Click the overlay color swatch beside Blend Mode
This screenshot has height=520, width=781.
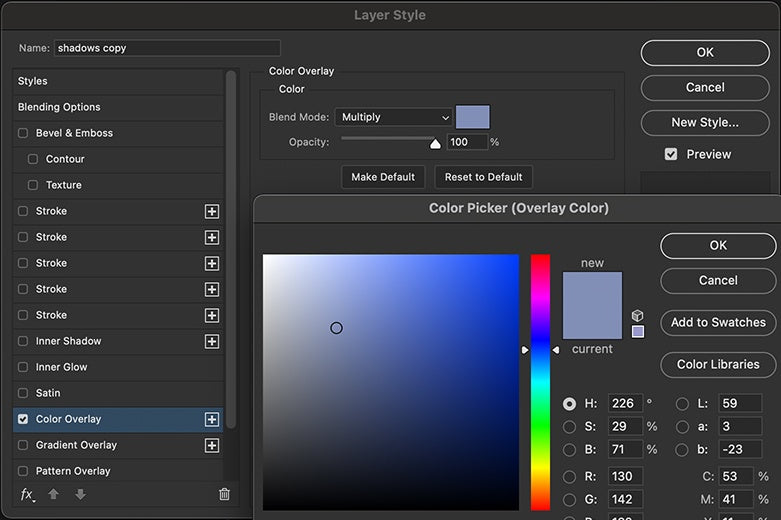coord(473,117)
